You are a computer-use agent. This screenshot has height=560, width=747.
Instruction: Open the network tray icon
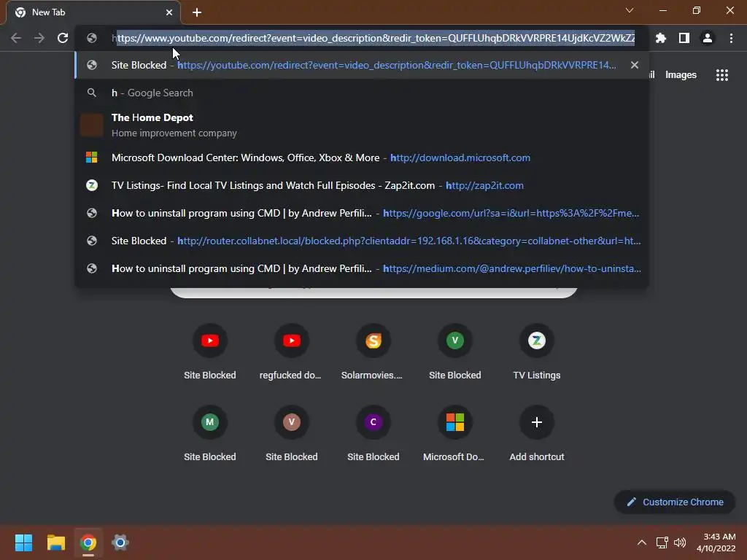tap(662, 542)
